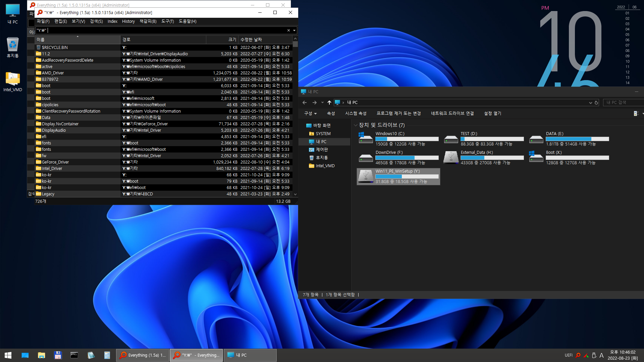Sort results by 크기 column header
This screenshot has height=362, width=644.
pos(222,40)
